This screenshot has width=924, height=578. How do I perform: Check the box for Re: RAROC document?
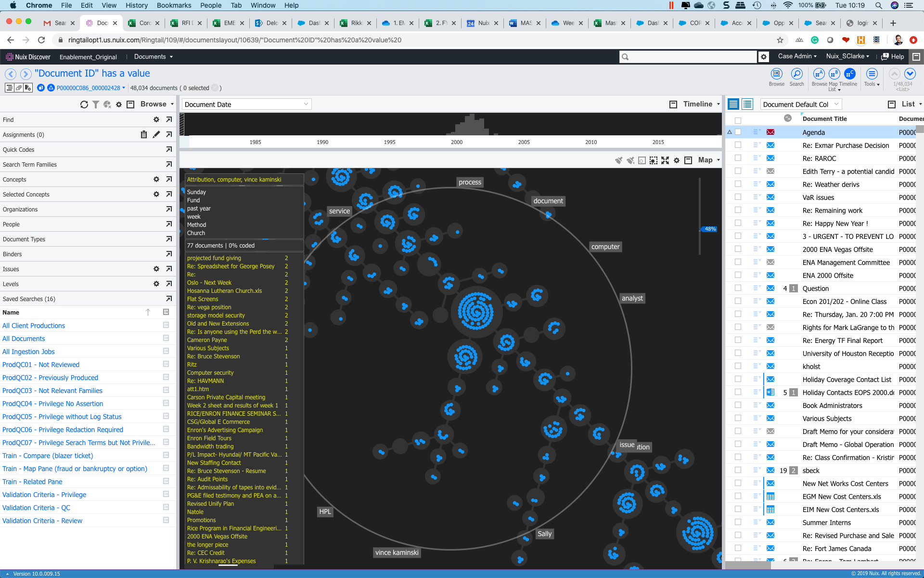tap(738, 158)
